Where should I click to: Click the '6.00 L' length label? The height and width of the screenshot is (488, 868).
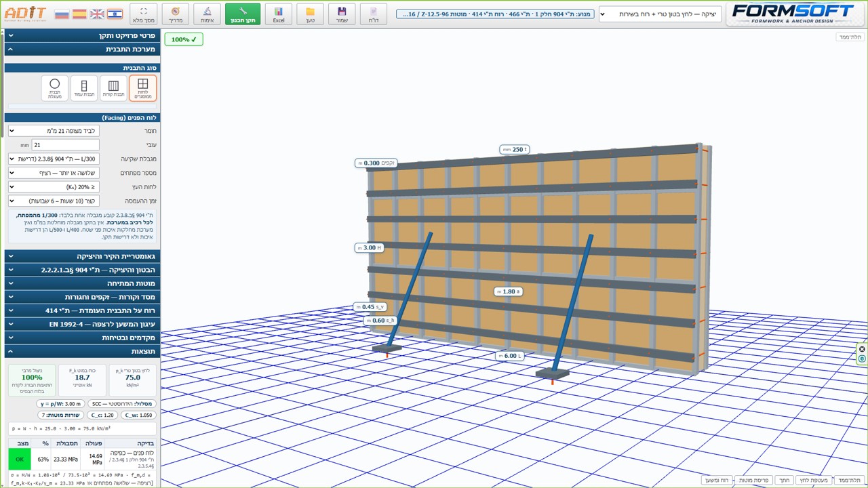509,356
